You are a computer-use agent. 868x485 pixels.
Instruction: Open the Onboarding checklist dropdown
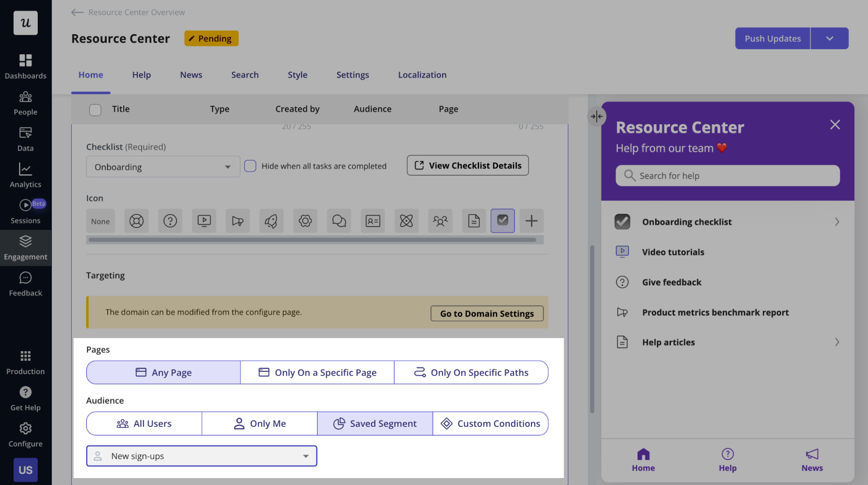tap(163, 167)
